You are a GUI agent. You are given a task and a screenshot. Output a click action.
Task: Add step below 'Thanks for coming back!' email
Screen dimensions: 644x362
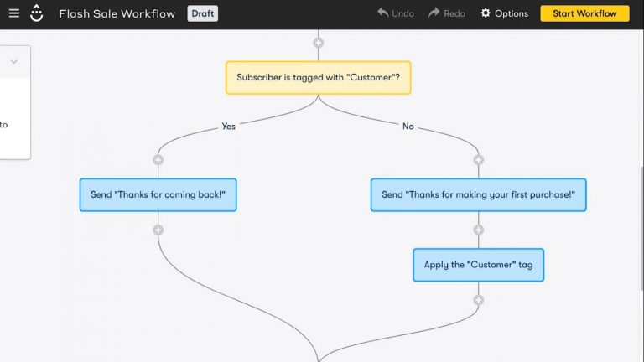pyautogui.click(x=158, y=230)
